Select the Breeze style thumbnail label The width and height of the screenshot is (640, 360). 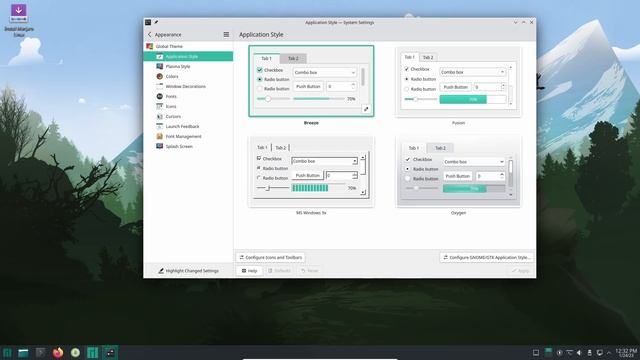coord(311,123)
